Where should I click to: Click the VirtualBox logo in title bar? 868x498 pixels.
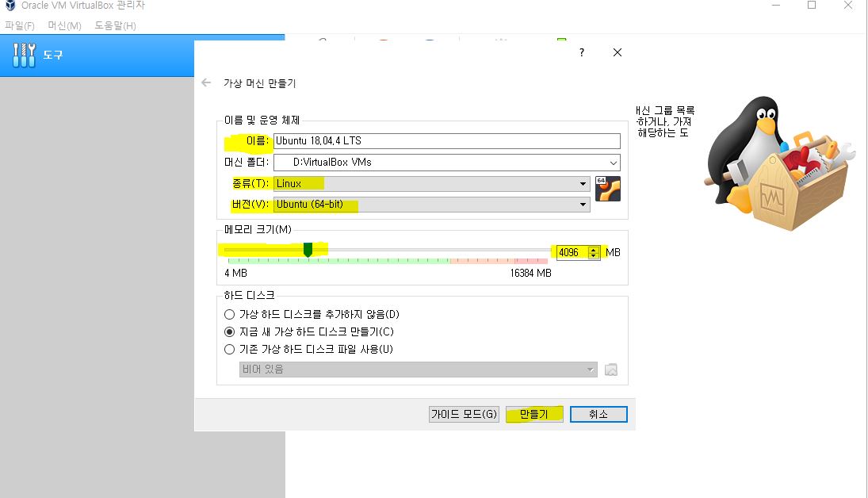[x=10, y=6]
